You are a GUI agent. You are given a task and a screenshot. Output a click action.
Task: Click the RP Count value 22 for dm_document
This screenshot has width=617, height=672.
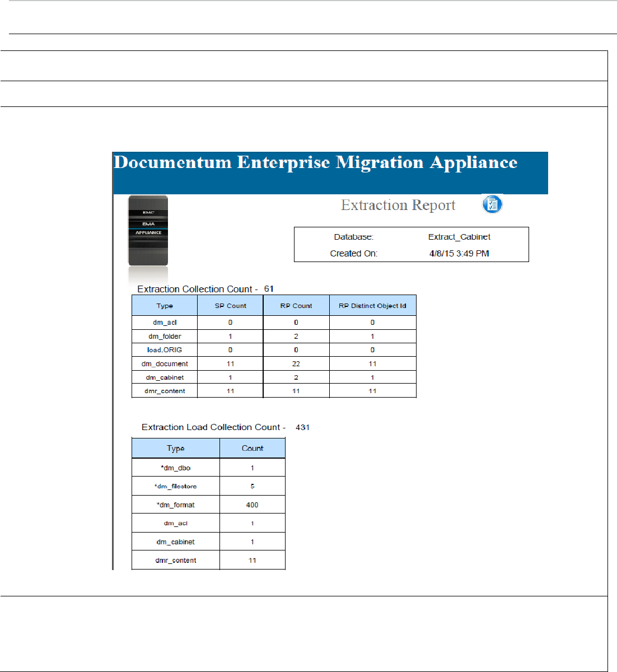pyautogui.click(x=296, y=364)
